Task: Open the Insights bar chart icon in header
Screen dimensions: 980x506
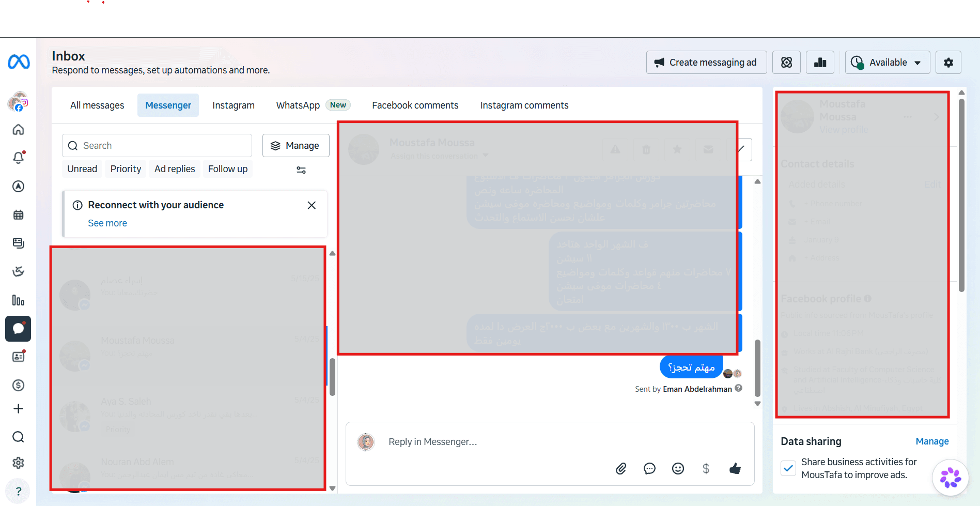Action: pyautogui.click(x=820, y=63)
